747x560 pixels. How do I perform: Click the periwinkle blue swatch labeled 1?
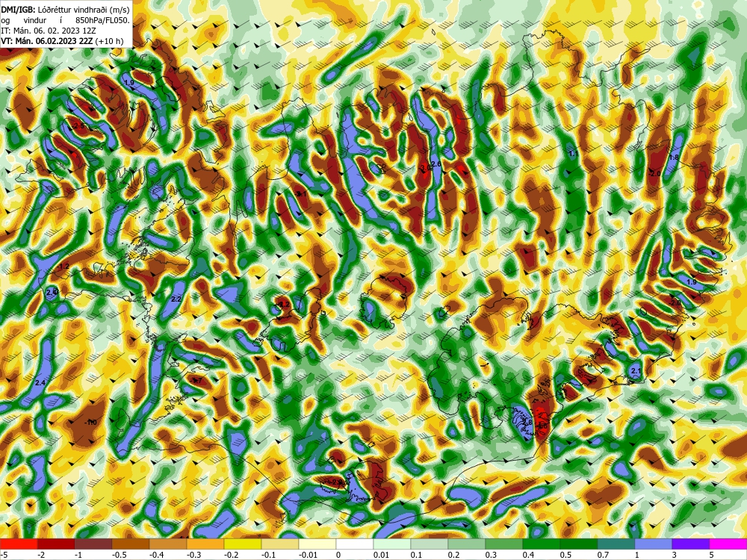tap(654, 544)
